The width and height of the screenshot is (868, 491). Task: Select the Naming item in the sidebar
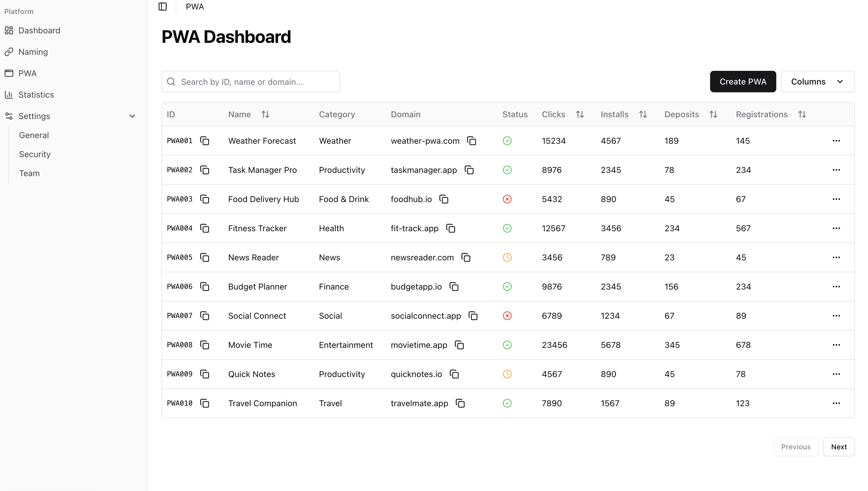(33, 51)
